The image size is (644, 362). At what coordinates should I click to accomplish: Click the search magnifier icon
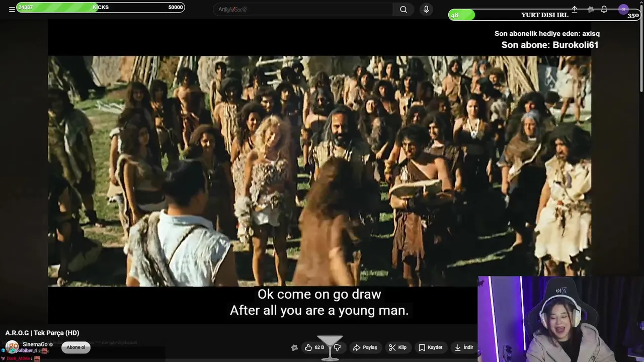(404, 10)
